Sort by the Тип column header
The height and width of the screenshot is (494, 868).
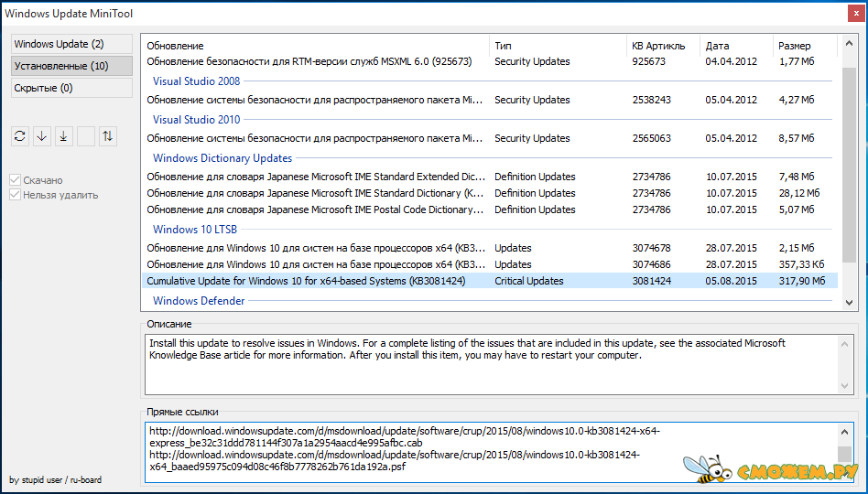click(558, 46)
